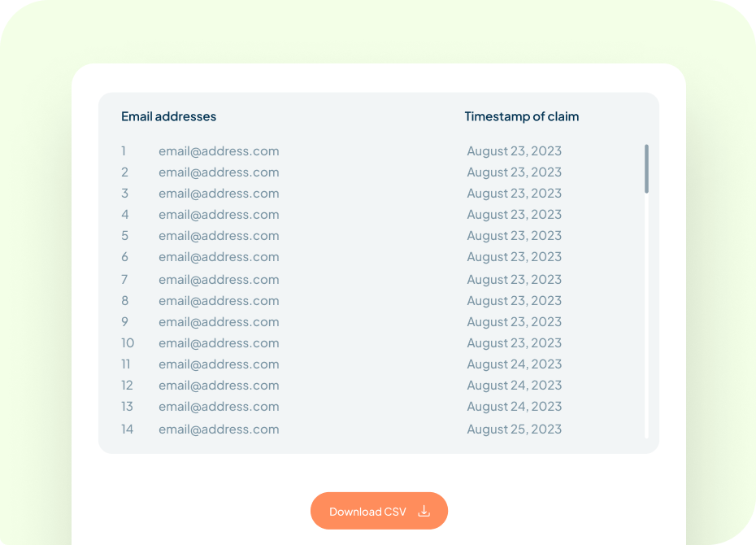Click the download arrow icon
Image resolution: width=756 pixels, height=545 pixels.
[424, 511]
